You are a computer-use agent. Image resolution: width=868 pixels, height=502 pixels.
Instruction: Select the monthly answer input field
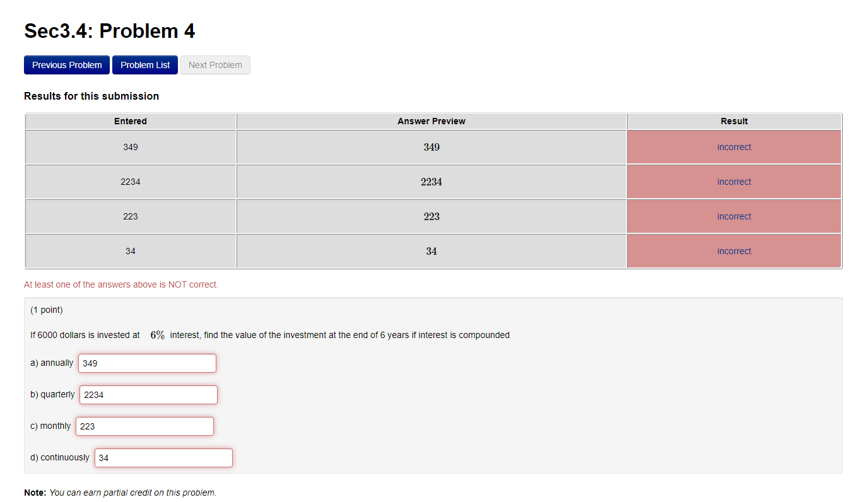[x=144, y=426]
